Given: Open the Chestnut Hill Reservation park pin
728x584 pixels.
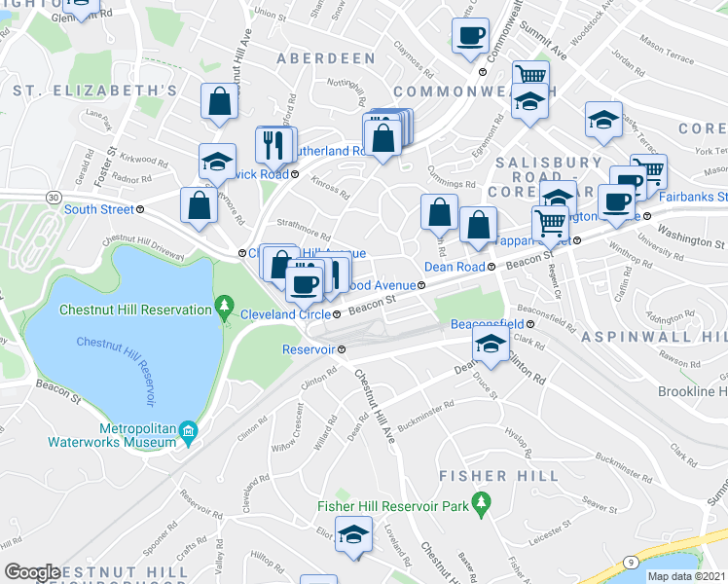Looking at the screenshot, I should pyautogui.click(x=225, y=309).
